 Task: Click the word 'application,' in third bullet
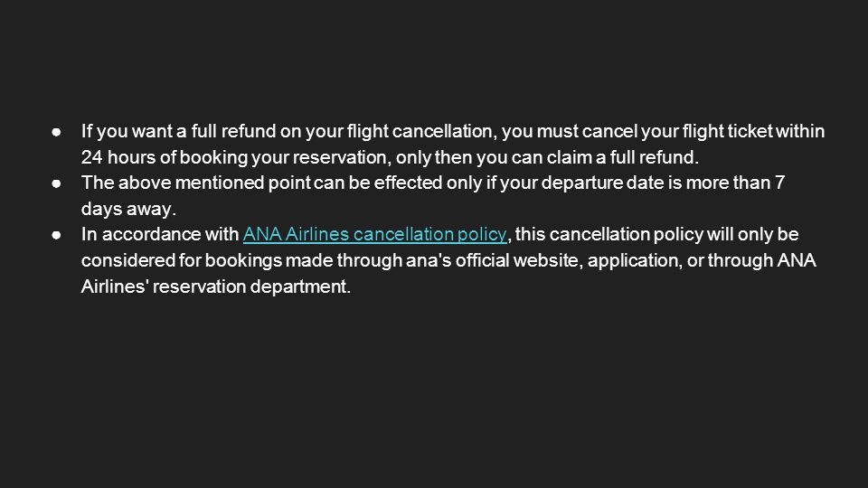[x=635, y=260]
